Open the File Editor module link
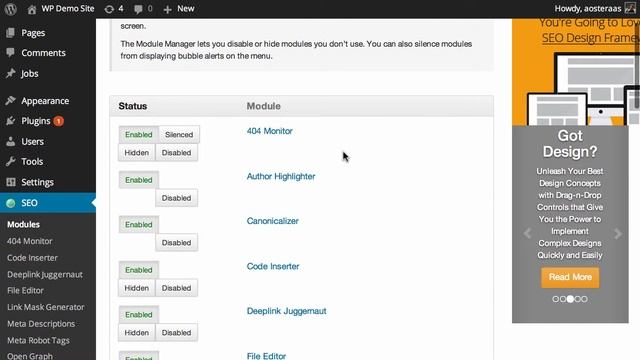This screenshot has width=640, height=360. coord(266,356)
